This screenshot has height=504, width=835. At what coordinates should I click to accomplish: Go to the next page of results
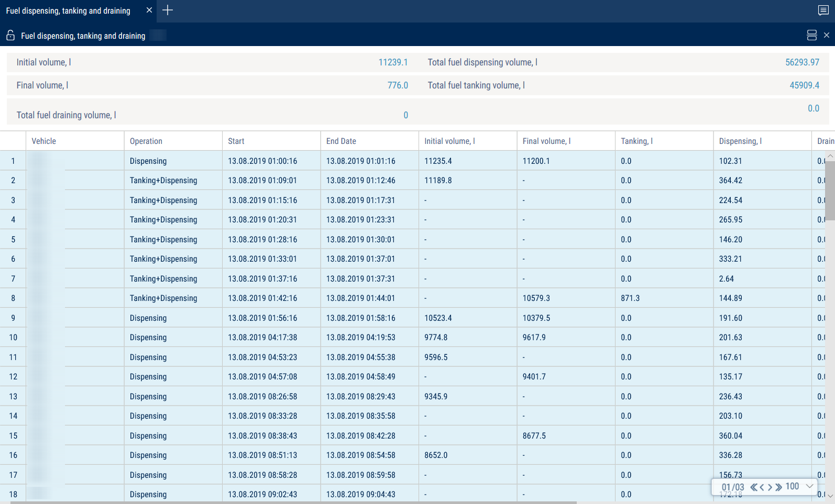(x=770, y=487)
